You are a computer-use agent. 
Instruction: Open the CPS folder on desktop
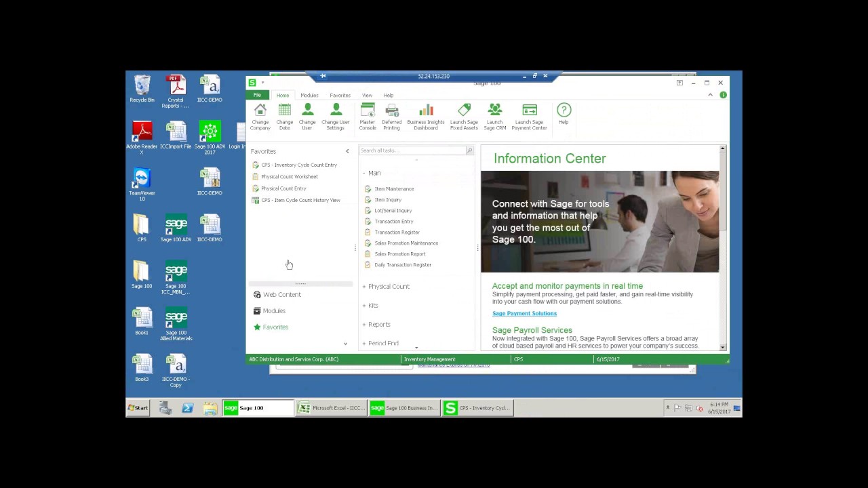141,228
